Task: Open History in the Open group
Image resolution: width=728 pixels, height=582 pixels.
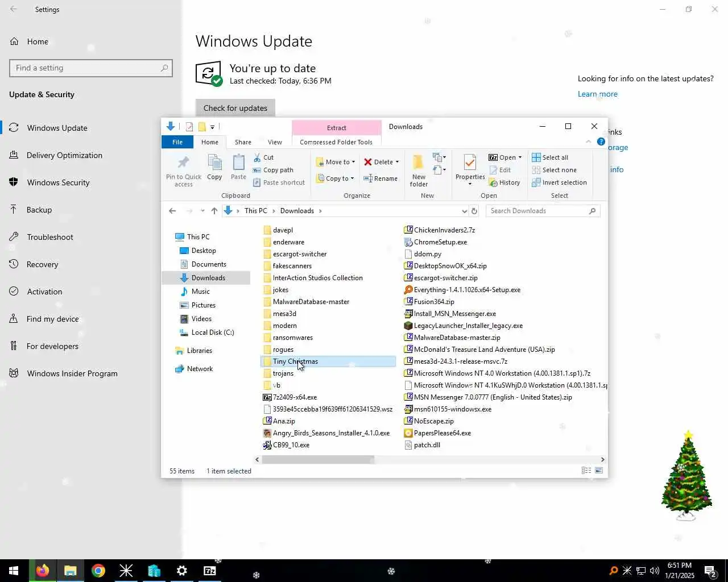Action: coord(504,182)
